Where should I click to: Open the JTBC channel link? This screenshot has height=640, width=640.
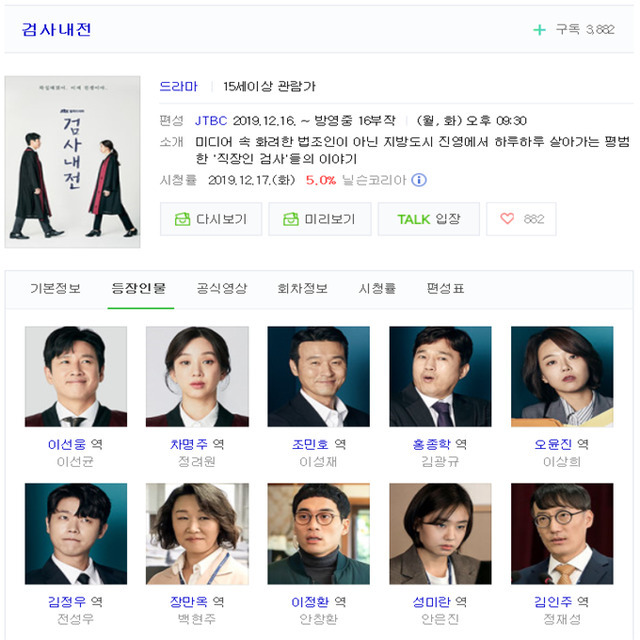pos(211,121)
